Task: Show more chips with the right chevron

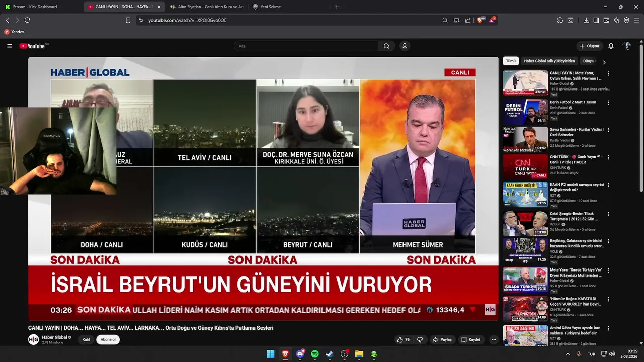Action: 604,62
